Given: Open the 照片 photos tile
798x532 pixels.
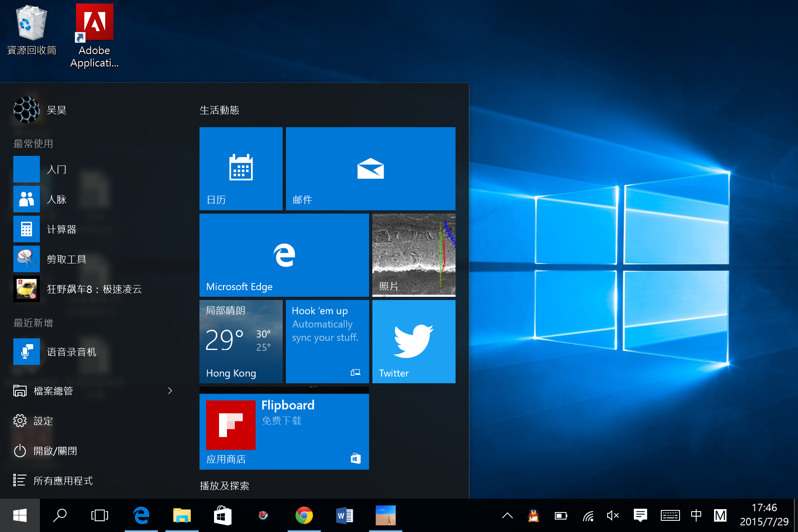Looking at the screenshot, I should point(414,255).
